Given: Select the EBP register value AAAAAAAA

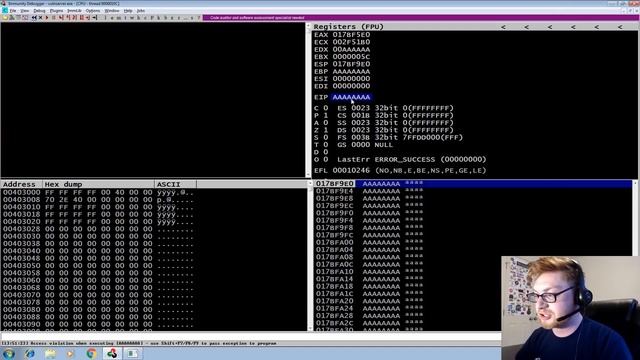Looking at the screenshot, I should pyautogui.click(x=351, y=71).
